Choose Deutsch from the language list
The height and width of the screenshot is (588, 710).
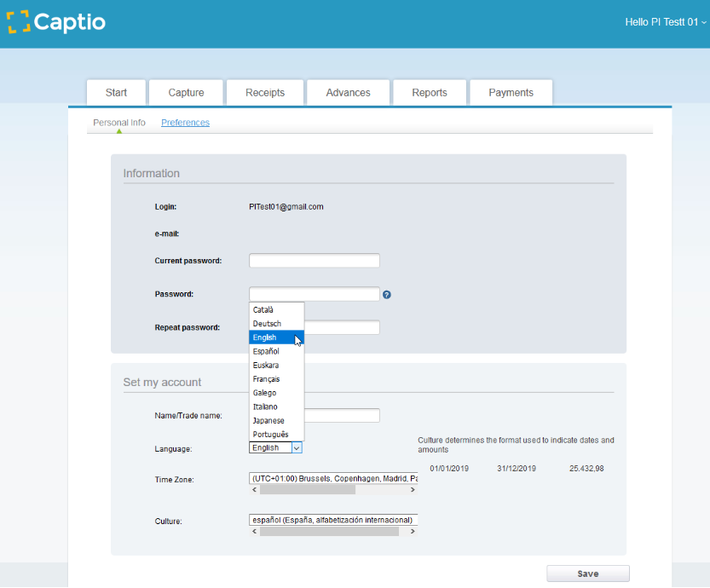click(267, 324)
